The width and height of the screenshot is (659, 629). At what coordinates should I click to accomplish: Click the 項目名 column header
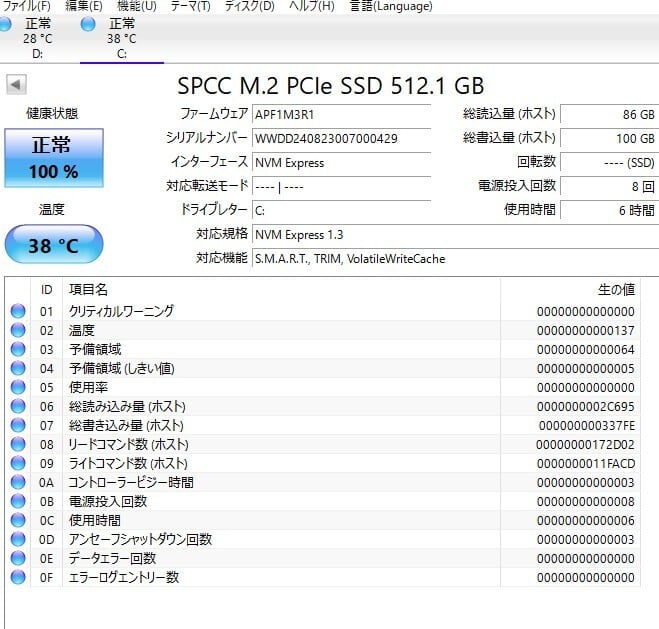pos(88,289)
